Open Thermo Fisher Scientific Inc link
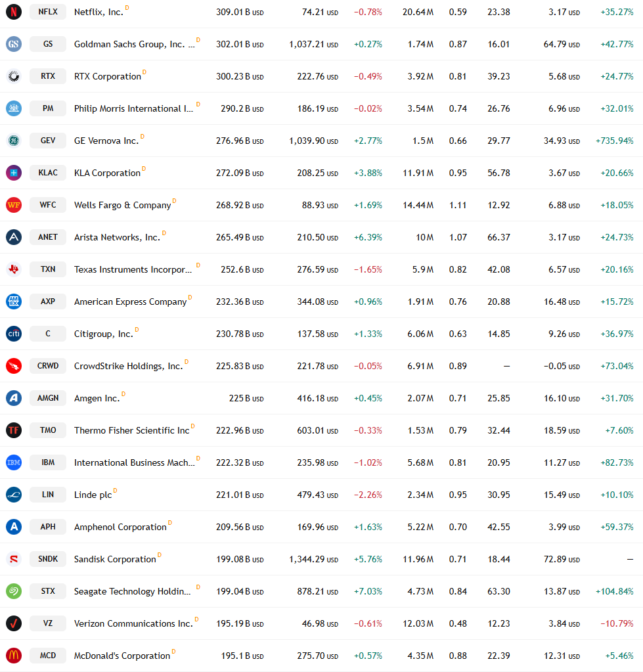The height and width of the screenshot is (672, 643). (132, 430)
